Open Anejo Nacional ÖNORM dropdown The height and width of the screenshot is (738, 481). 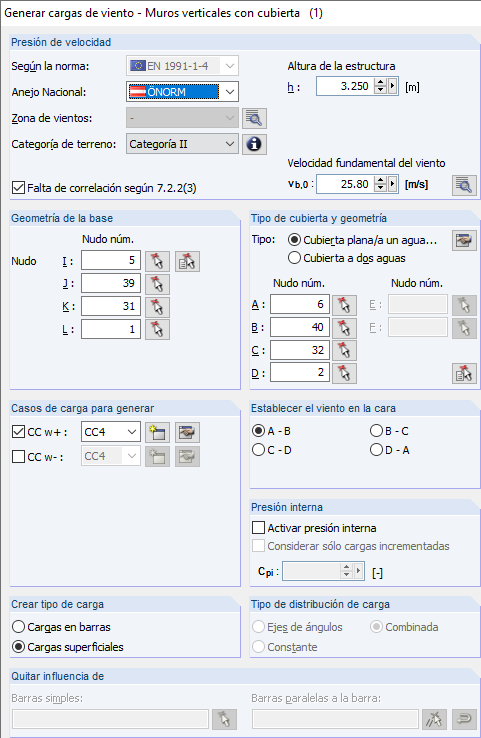(x=183, y=92)
